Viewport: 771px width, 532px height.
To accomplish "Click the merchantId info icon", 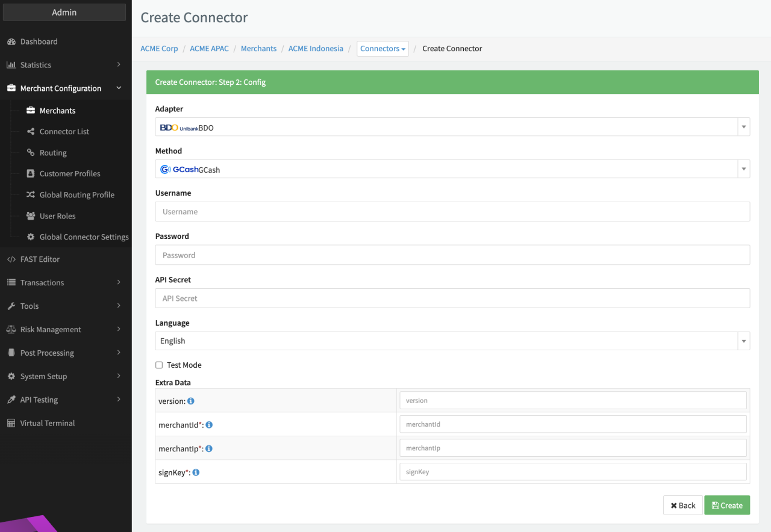I will point(209,425).
